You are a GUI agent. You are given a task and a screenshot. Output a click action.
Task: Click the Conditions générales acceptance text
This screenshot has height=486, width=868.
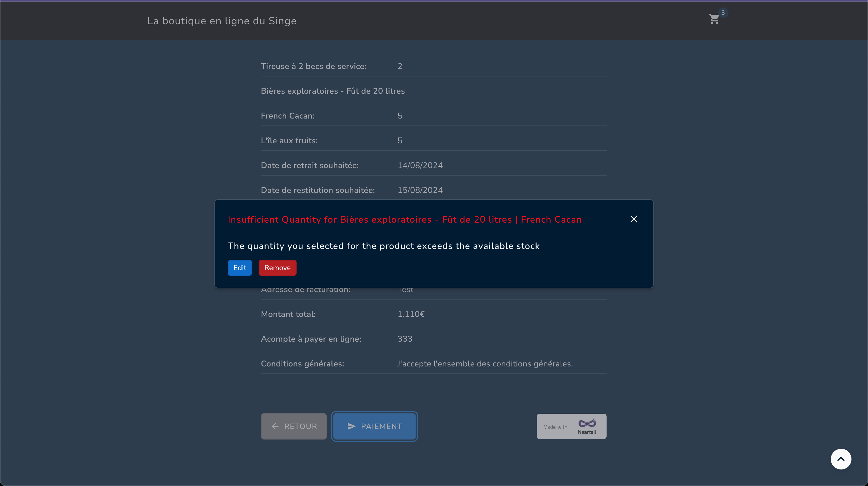[x=485, y=364]
